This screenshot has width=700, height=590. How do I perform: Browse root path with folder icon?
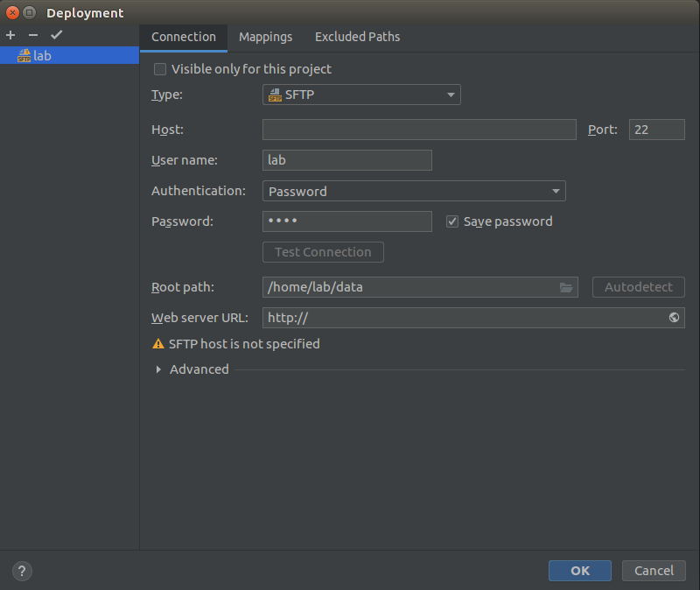point(566,287)
